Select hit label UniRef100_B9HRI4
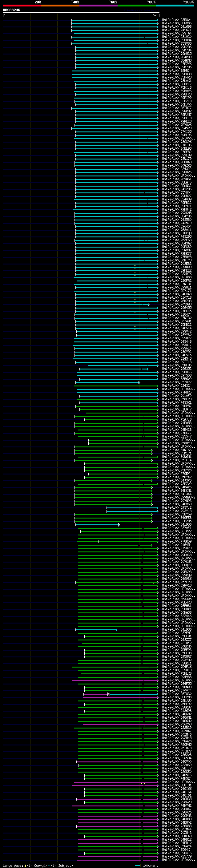Viewport: 197px width, 868px height. (177, 71)
